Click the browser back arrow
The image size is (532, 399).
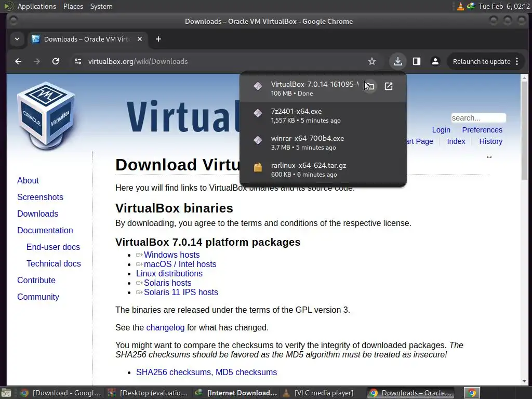18,61
